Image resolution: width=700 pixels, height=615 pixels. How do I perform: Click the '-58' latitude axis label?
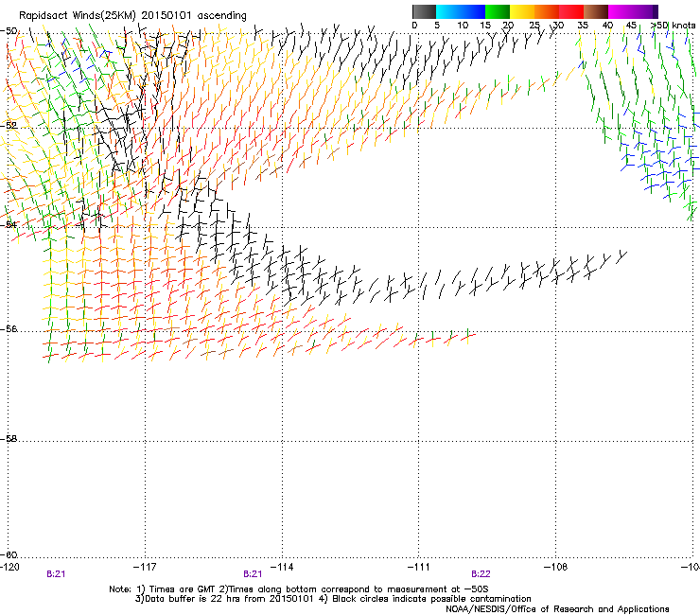pyautogui.click(x=9, y=439)
